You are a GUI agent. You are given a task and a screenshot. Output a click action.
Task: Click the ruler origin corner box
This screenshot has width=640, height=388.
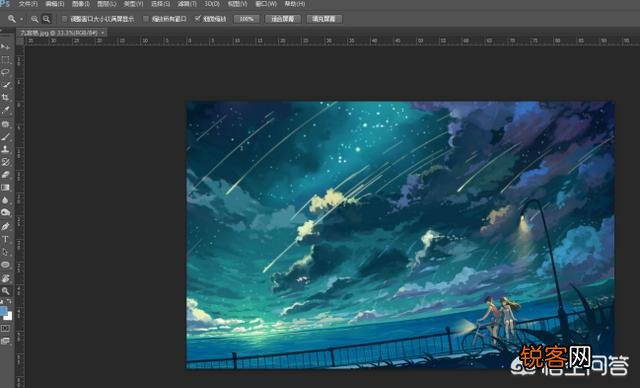click(x=20, y=41)
